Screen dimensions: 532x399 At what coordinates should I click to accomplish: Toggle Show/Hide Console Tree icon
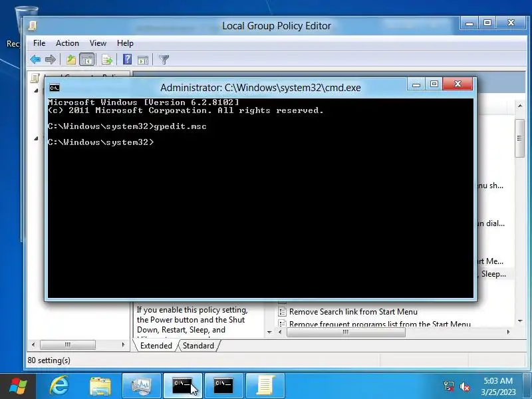click(x=87, y=60)
